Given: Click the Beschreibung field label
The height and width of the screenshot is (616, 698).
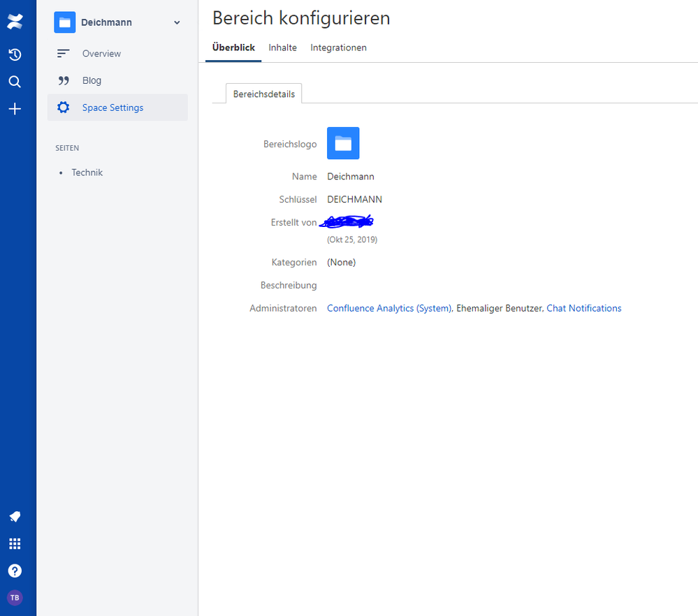Looking at the screenshot, I should coord(289,285).
